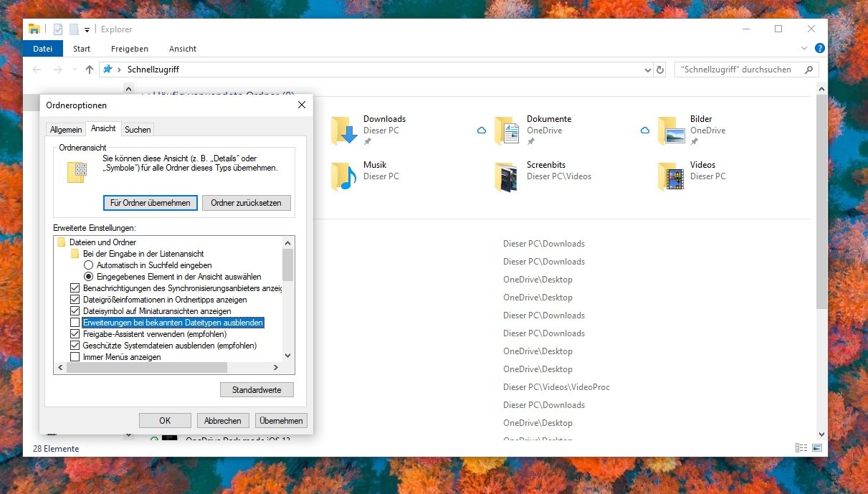Click Ordner zurücksetzen button
868x494 pixels.
(247, 203)
